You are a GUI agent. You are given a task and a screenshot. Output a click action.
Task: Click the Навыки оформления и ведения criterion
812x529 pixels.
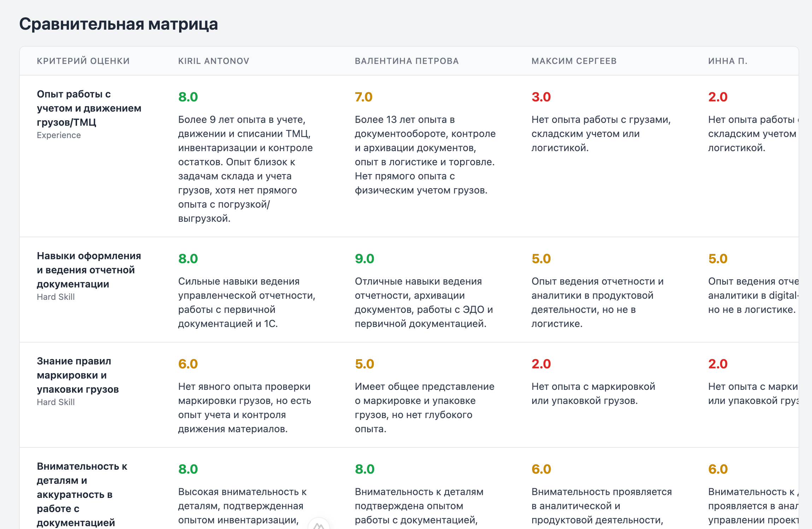point(89,270)
